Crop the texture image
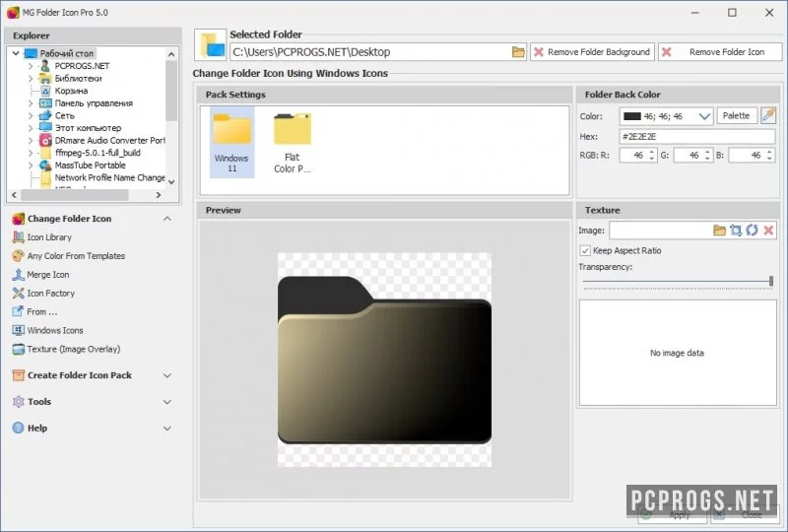This screenshot has height=532, width=788. [x=736, y=231]
